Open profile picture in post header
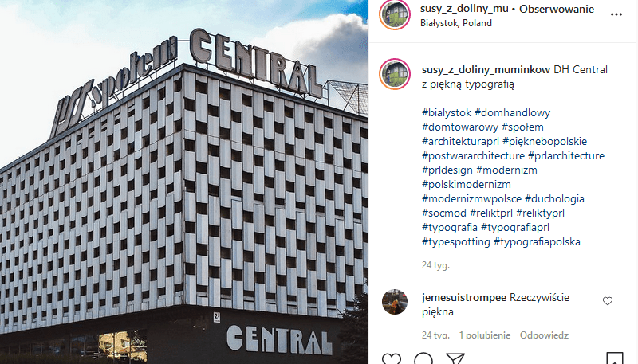The height and width of the screenshot is (364, 638). [x=395, y=15]
